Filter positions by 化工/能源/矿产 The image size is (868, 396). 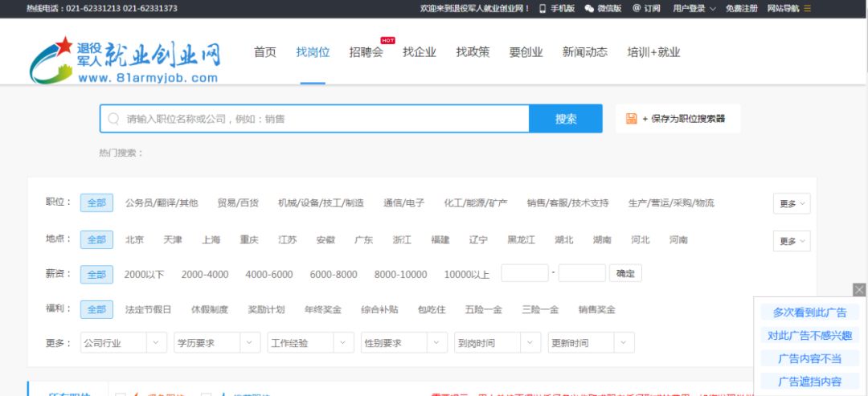pyautogui.click(x=476, y=203)
